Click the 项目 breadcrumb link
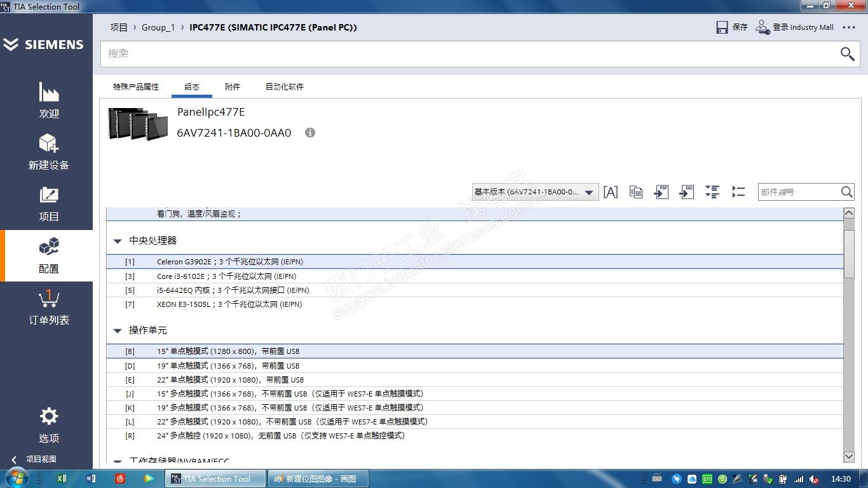 119,27
